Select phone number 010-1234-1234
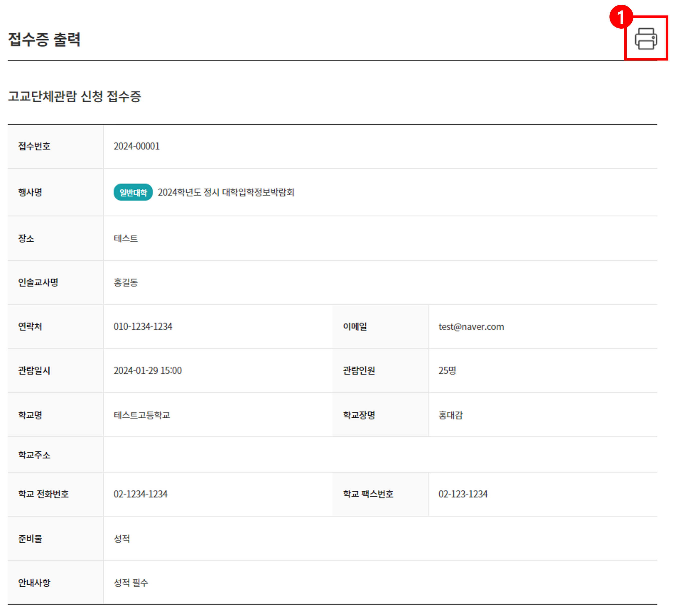This screenshot has height=616, width=680. point(143,327)
